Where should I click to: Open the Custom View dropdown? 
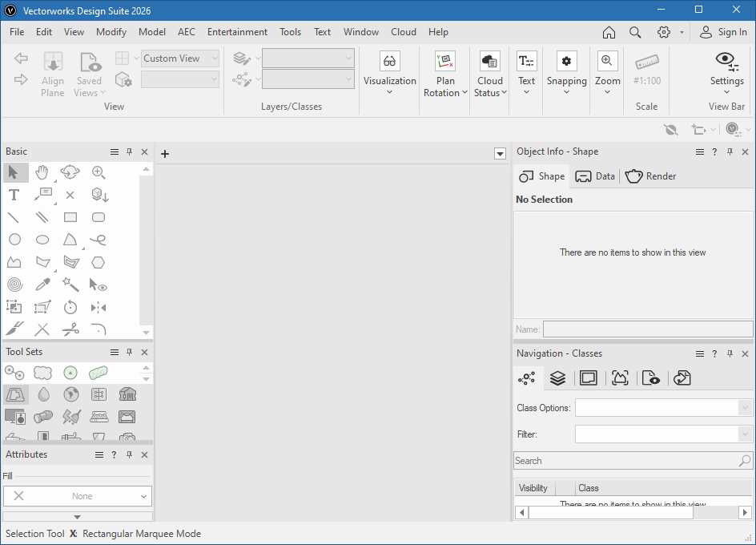[180, 59]
